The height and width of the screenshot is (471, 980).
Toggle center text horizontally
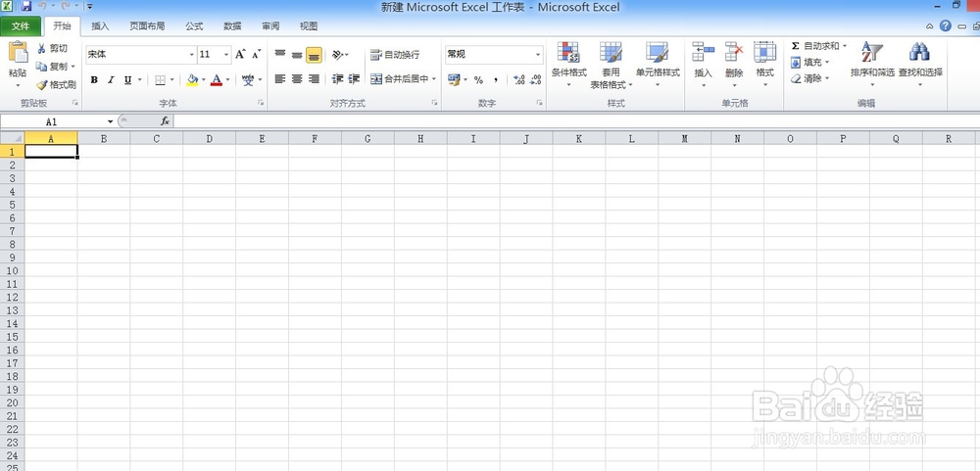tap(297, 78)
